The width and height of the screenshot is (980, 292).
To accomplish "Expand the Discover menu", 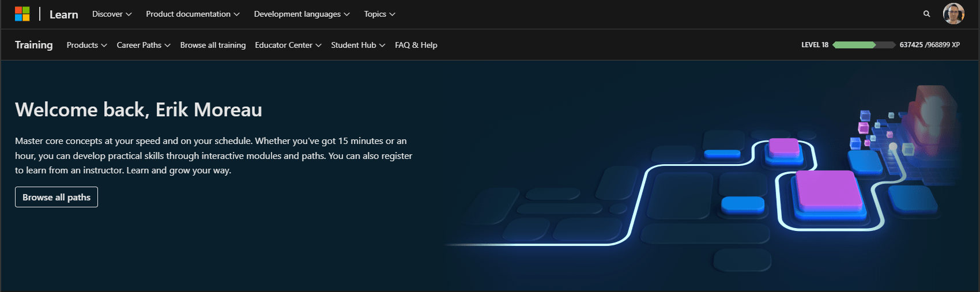I will tap(112, 14).
